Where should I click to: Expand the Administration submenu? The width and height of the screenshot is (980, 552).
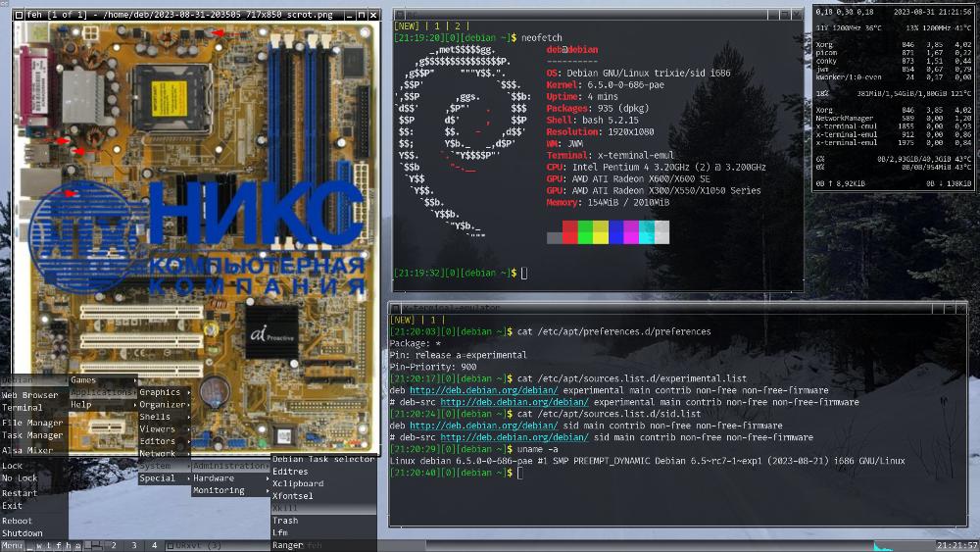[230, 466]
